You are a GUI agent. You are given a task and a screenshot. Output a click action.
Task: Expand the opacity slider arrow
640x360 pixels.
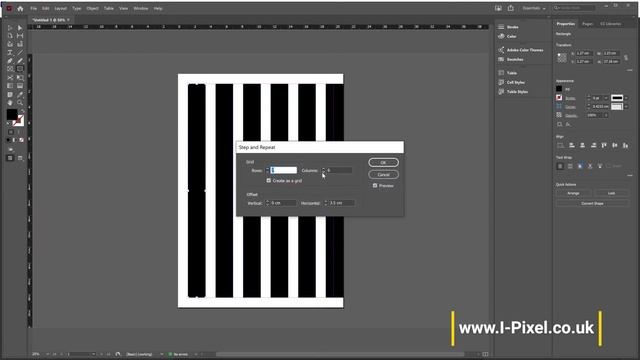point(606,116)
